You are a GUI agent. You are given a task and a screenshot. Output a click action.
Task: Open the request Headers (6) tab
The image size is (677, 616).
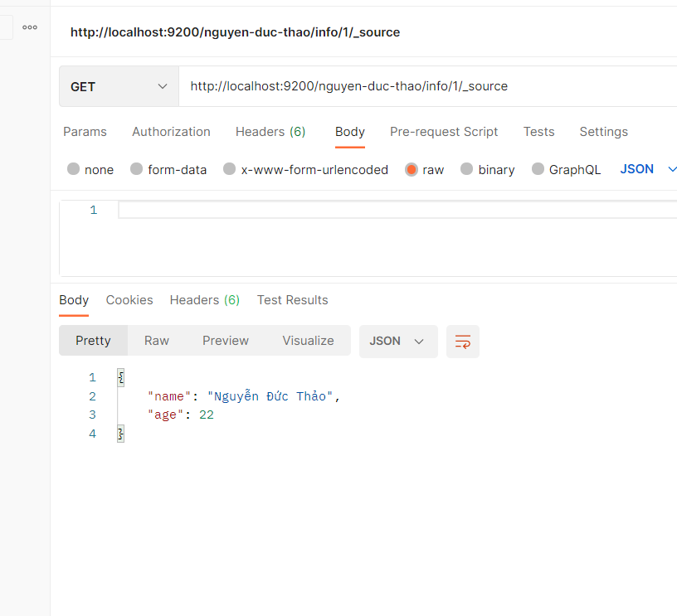(270, 132)
